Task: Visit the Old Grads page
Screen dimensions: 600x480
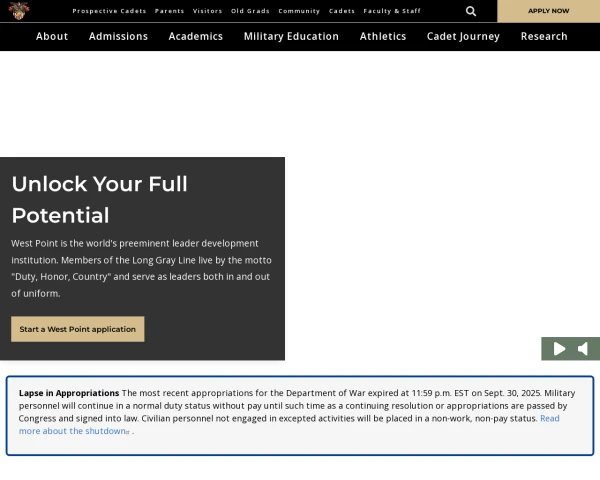Action: click(x=250, y=11)
